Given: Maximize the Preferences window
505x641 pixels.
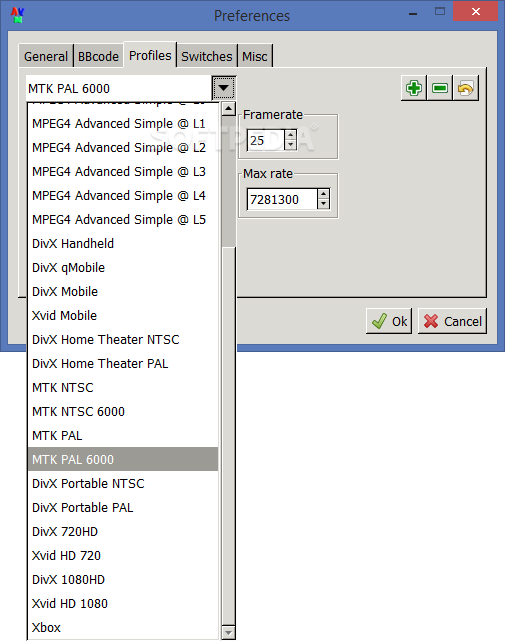Looking at the screenshot, I should [x=440, y=11].
